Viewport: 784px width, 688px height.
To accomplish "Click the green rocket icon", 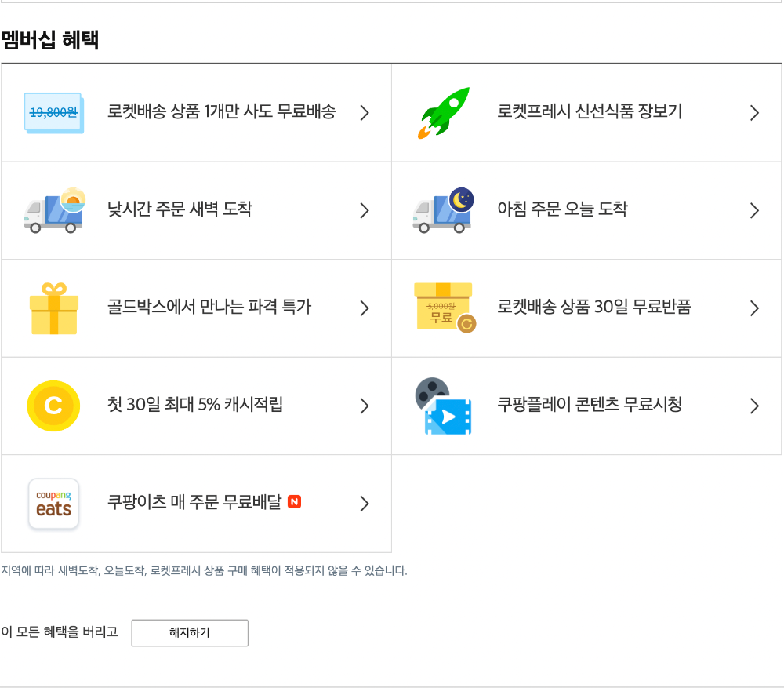I will [x=444, y=113].
